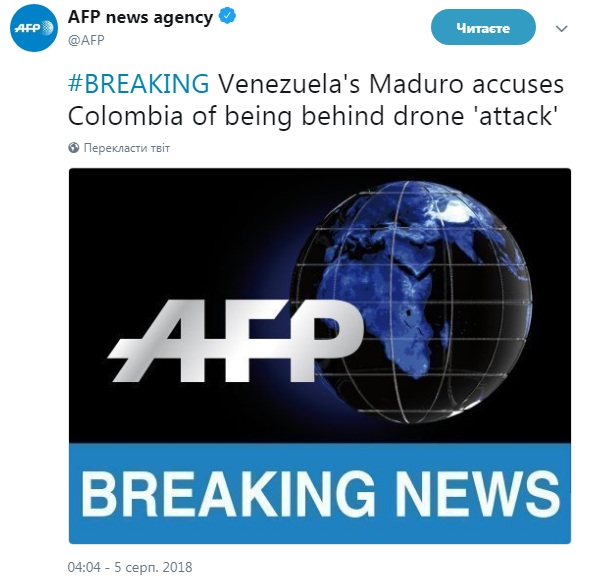599x586 pixels.
Task: Open the timestamp 04:04 - 5 серп. 2018
Action: [x=130, y=567]
